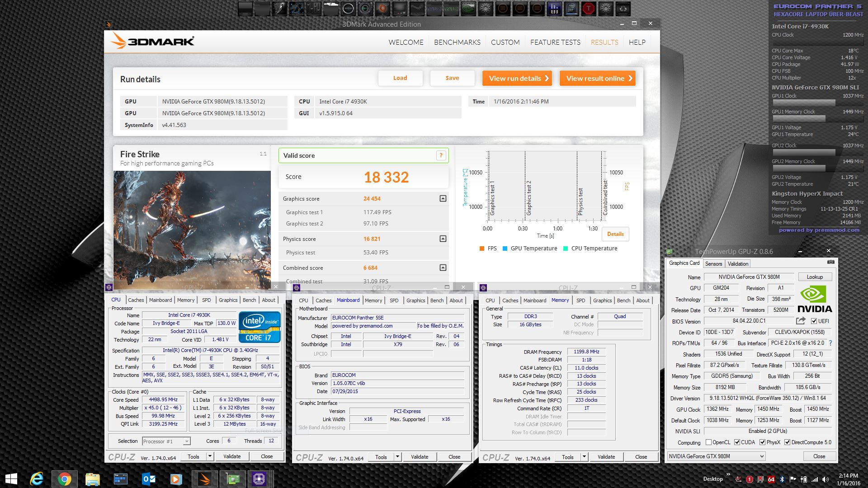Click the Save button in Run details
Screen dimensions: 868x488
pyautogui.click(x=452, y=78)
